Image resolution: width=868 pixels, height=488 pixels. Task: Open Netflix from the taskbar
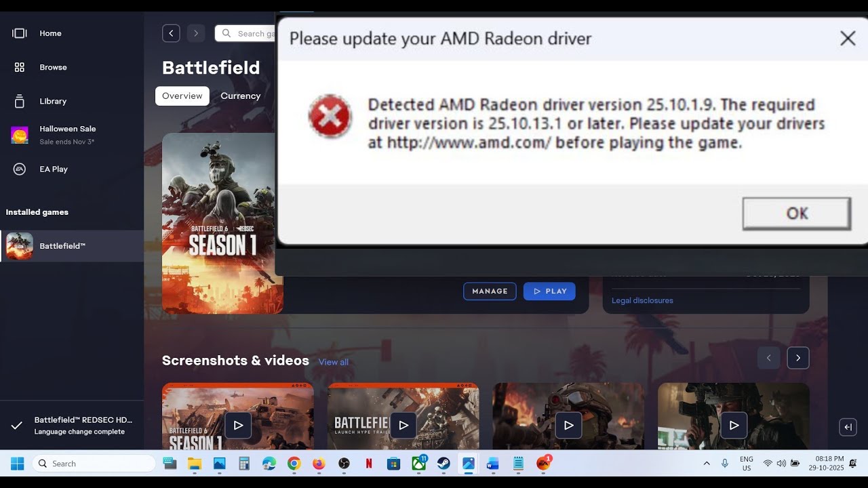coord(368,464)
